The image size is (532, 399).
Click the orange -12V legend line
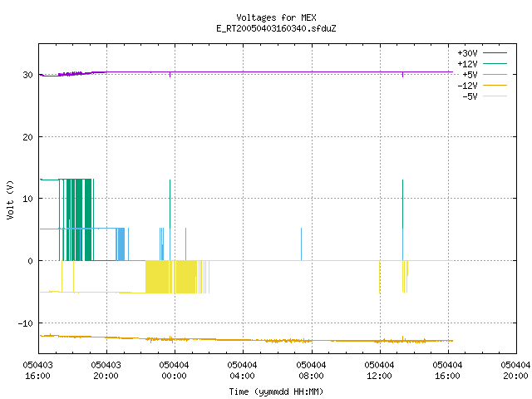click(495, 85)
